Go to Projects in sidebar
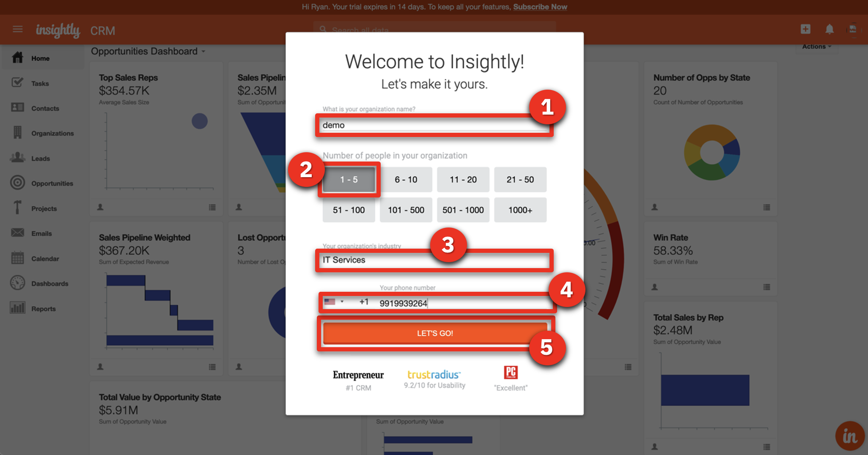The image size is (868, 455). [44, 208]
